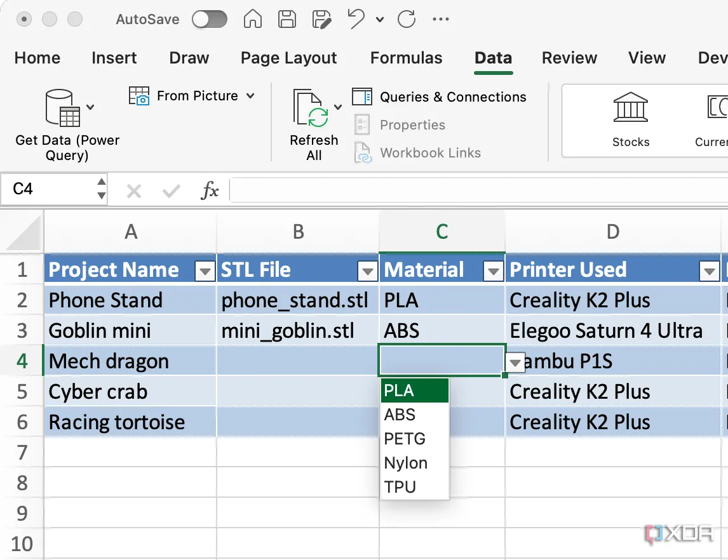
Task: Click cell 'phone_stand.stl'
Action: 298,300
